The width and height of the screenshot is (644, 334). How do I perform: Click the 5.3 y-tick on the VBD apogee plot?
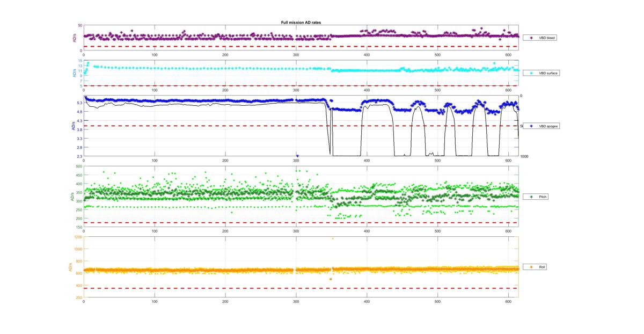tap(79, 103)
